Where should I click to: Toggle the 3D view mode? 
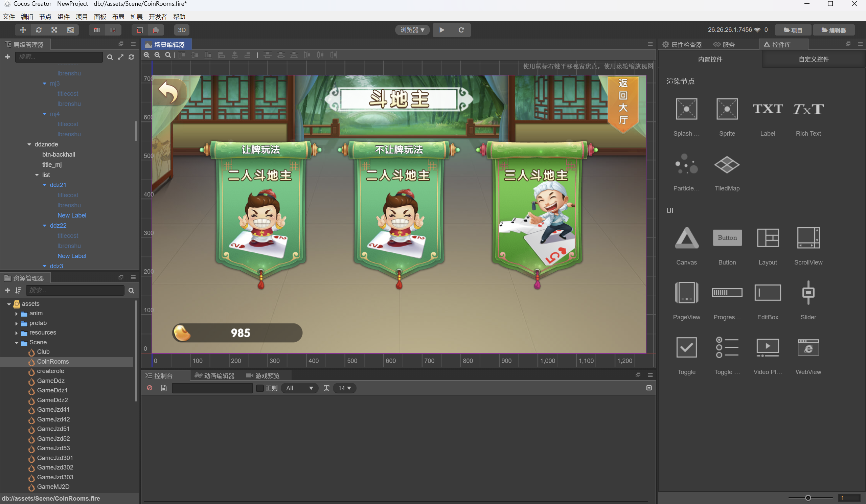pos(181,30)
